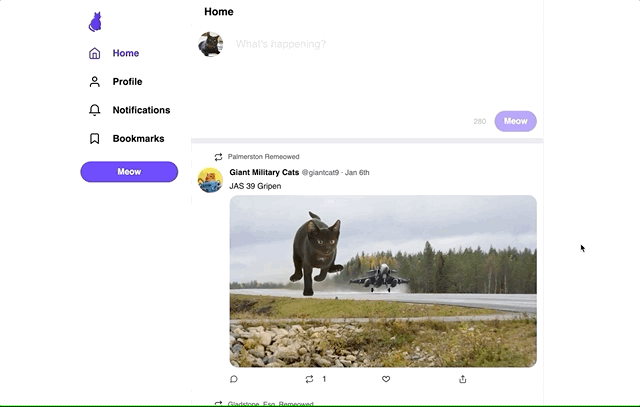Open Home from the sidebar
Image resolution: width=640 pixels, height=407 pixels.
[126, 53]
